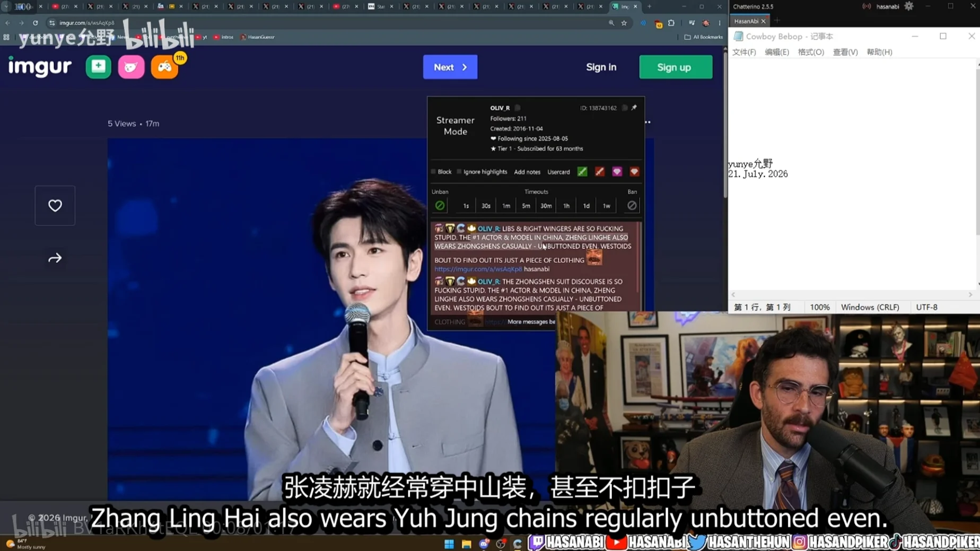This screenshot has height=551, width=980.
Task: Click the Usercard button
Action: tap(558, 172)
